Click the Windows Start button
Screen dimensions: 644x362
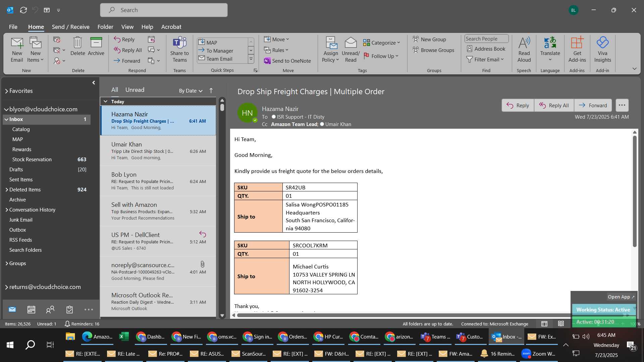(x=10, y=345)
